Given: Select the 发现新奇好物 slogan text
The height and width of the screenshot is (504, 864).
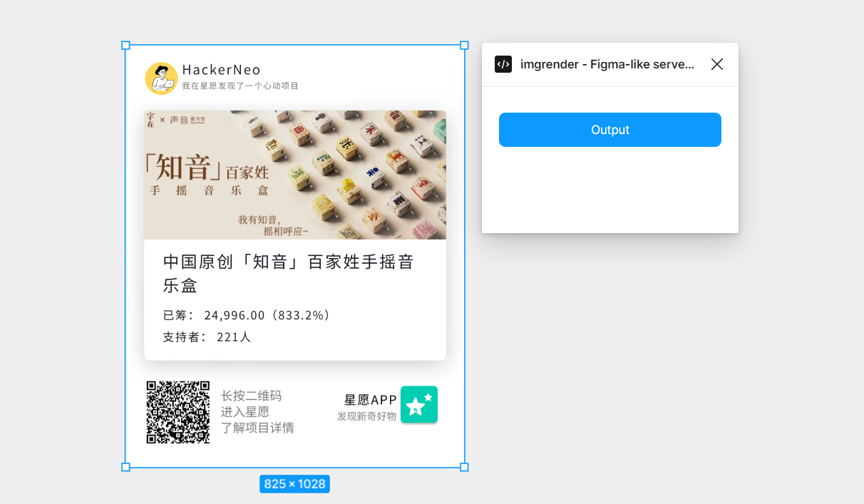Looking at the screenshot, I should coord(366,416).
